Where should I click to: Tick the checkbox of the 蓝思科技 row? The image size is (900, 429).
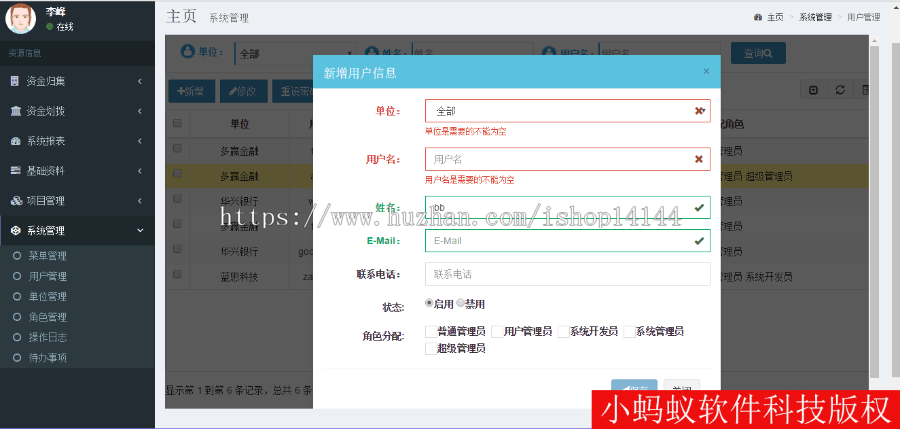pos(177,275)
